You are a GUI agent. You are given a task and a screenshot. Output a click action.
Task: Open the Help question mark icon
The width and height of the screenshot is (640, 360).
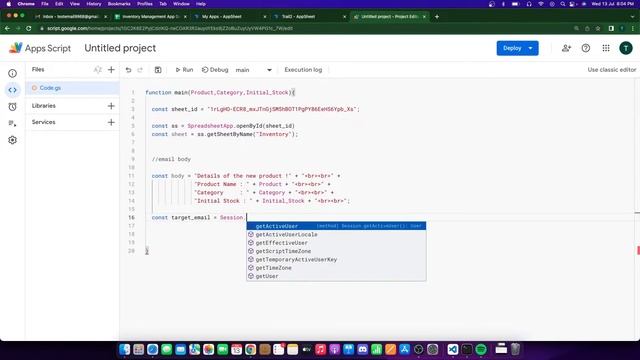(586, 48)
